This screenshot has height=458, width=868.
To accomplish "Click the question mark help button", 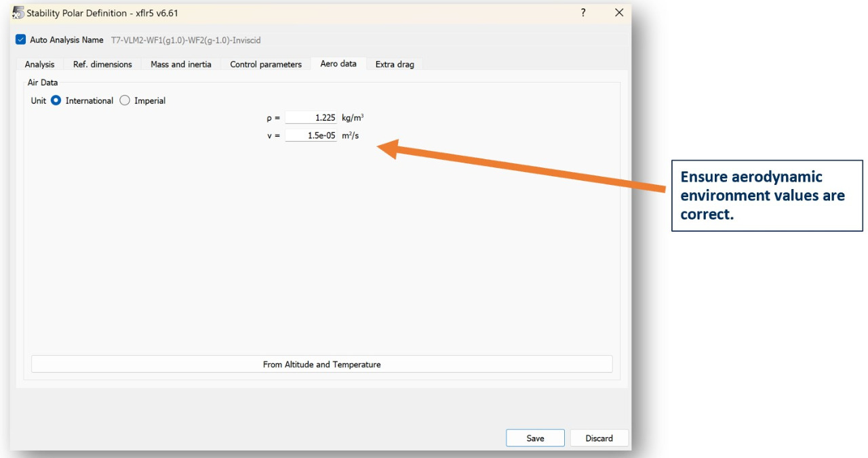I will [583, 13].
